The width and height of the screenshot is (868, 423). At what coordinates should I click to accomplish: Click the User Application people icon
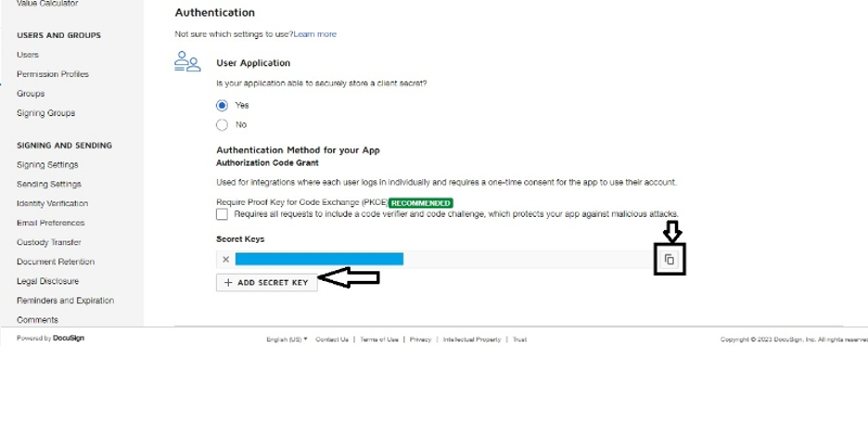(187, 61)
